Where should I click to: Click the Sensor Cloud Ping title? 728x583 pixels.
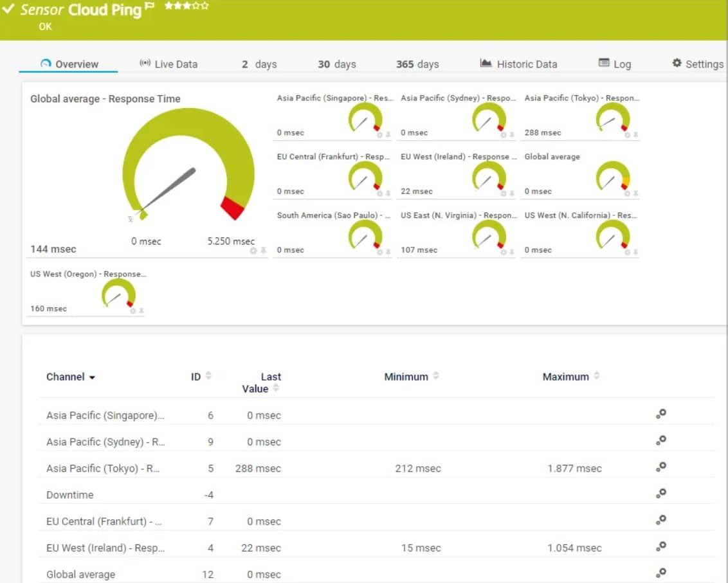point(81,10)
